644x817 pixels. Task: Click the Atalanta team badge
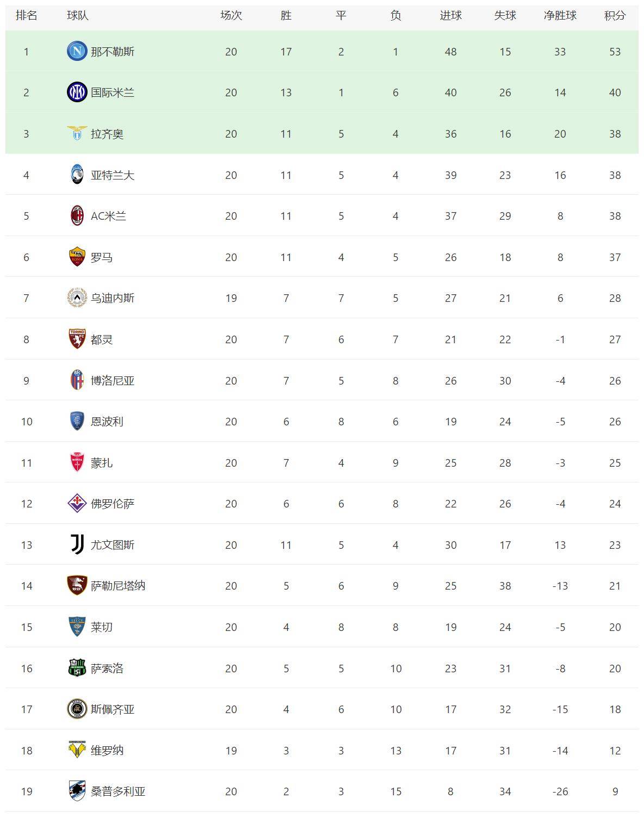click(x=77, y=175)
